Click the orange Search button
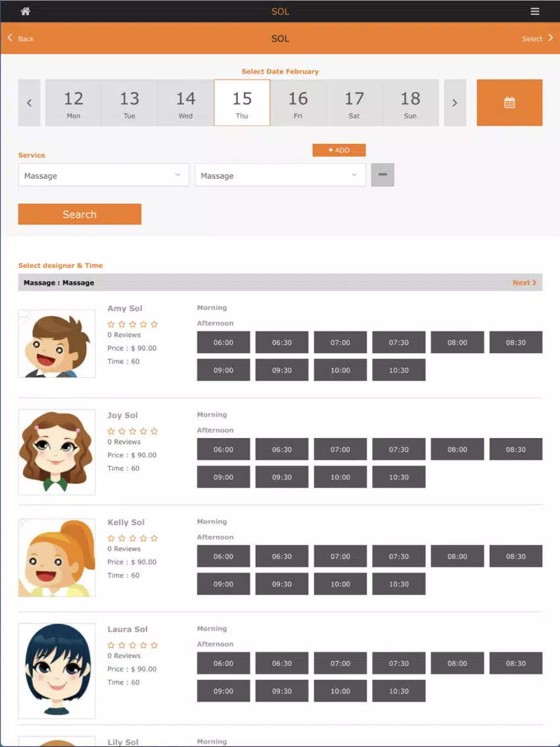Image resolution: width=560 pixels, height=747 pixels. pos(80,214)
